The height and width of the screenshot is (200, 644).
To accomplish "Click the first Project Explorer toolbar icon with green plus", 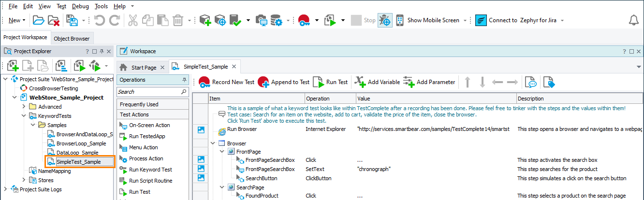I will point(13,65).
